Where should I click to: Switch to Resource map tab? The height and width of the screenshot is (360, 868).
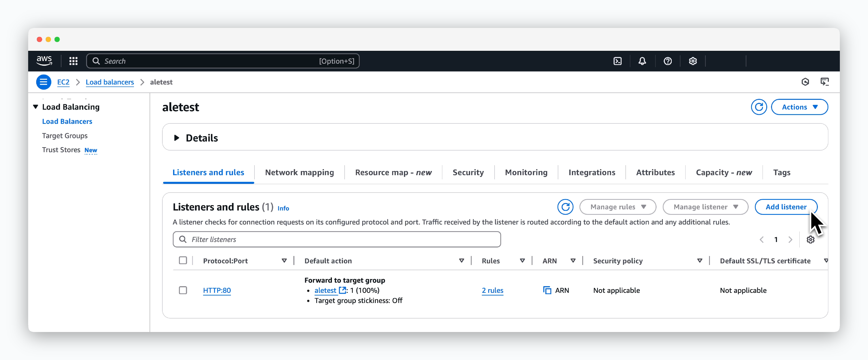point(393,173)
